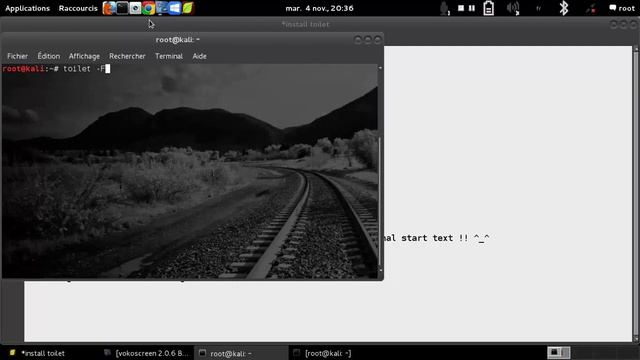The width and height of the screenshot is (640, 360).
Task: Open the battery status indicator
Action: point(489,8)
